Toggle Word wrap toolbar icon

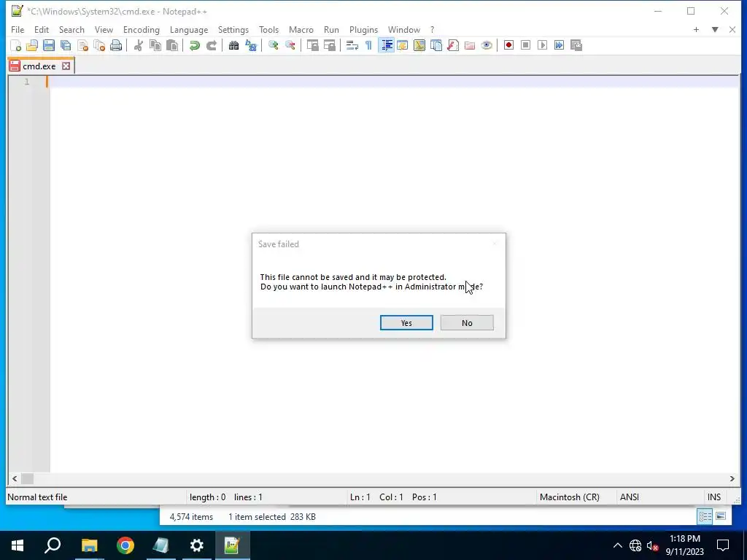352,45
